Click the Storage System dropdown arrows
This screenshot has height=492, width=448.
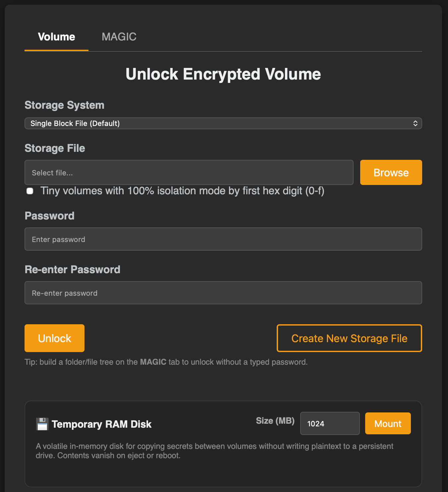[x=415, y=123]
